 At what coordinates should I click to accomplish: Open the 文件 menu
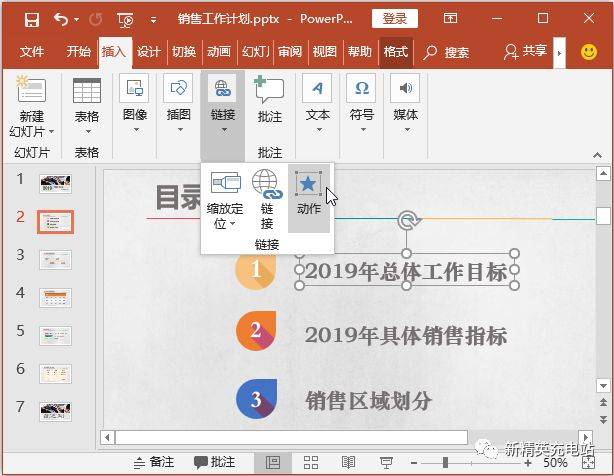(32, 52)
